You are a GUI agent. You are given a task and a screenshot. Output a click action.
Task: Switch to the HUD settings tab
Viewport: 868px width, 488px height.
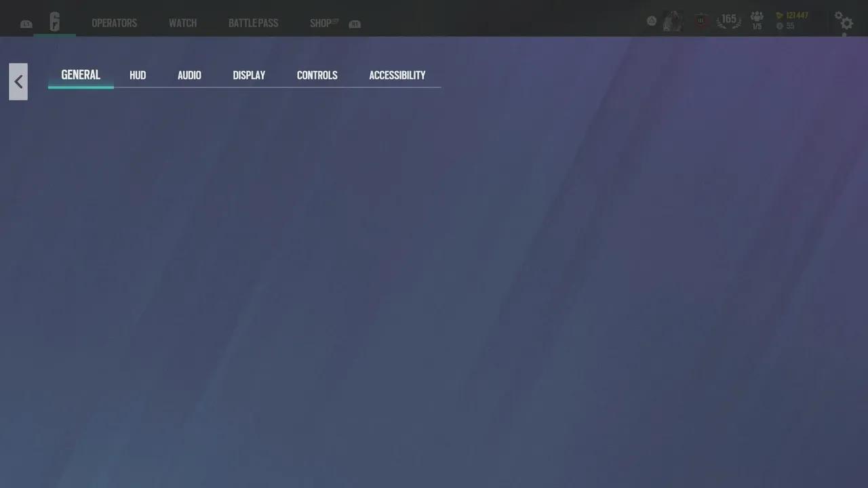point(138,75)
